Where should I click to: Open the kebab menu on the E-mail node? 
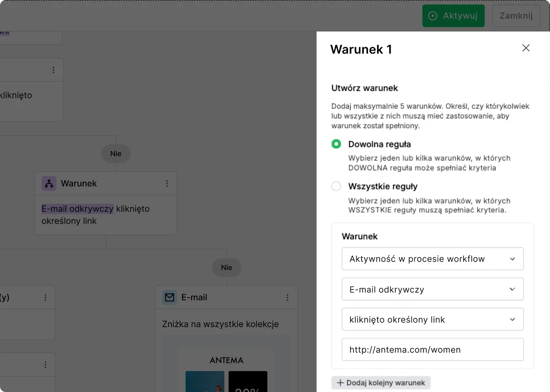point(287,297)
